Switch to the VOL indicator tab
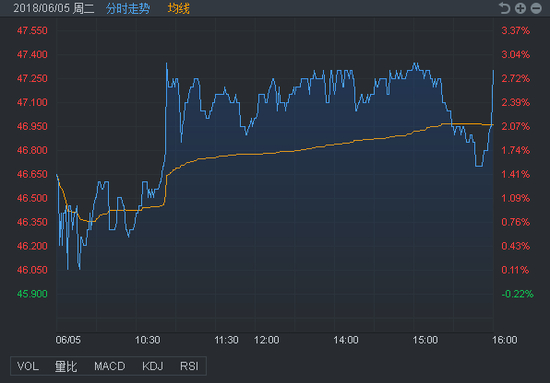Image resolution: width=550 pixels, height=383 pixels. point(28,366)
